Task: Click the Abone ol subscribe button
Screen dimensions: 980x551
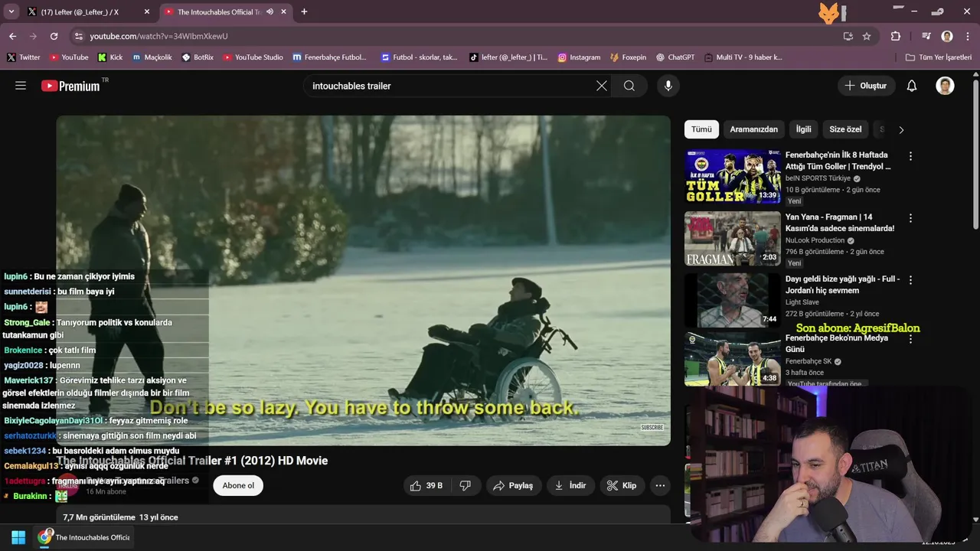Action: tap(238, 485)
